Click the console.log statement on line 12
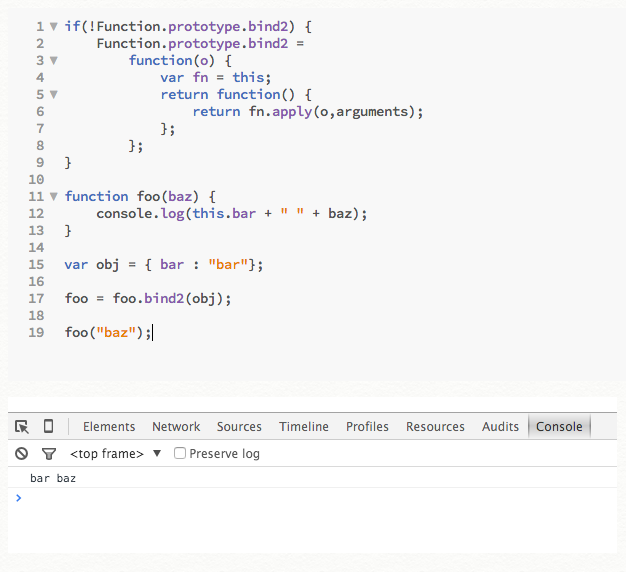Image resolution: width=626 pixels, height=572 pixels. click(232, 214)
